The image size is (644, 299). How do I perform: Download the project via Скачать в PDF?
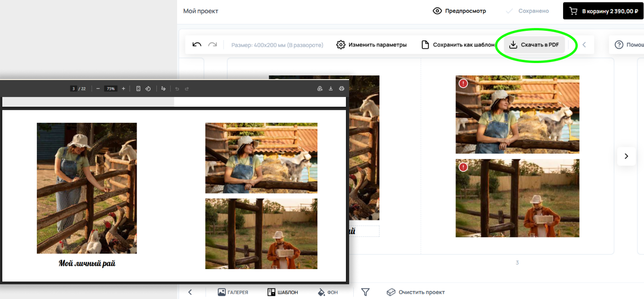(x=535, y=45)
